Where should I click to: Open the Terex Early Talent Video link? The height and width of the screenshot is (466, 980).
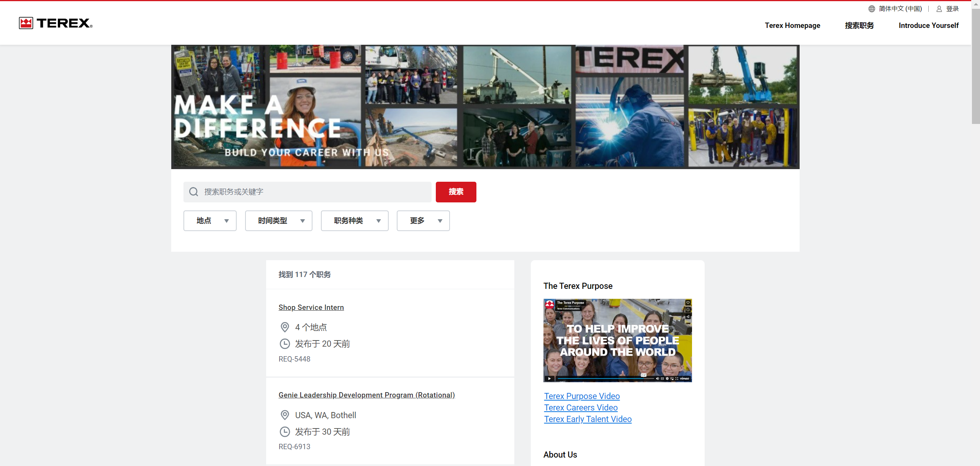pyautogui.click(x=588, y=419)
